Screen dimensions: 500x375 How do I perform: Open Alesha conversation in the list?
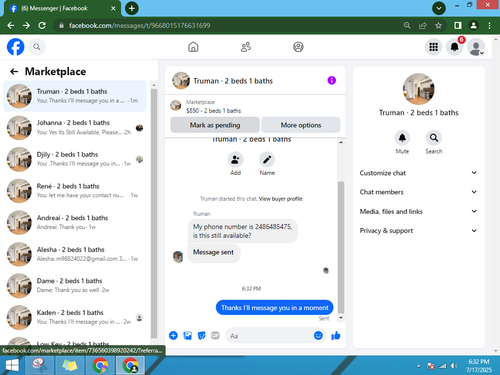tap(75, 254)
